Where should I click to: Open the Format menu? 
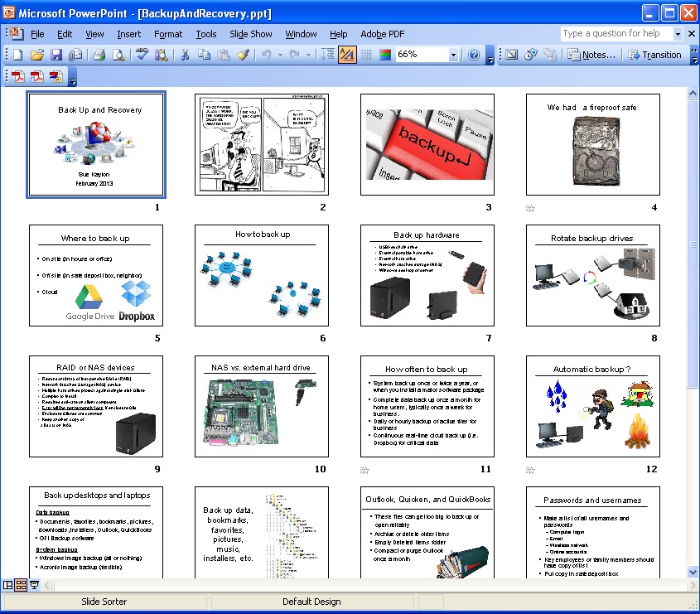tap(168, 34)
